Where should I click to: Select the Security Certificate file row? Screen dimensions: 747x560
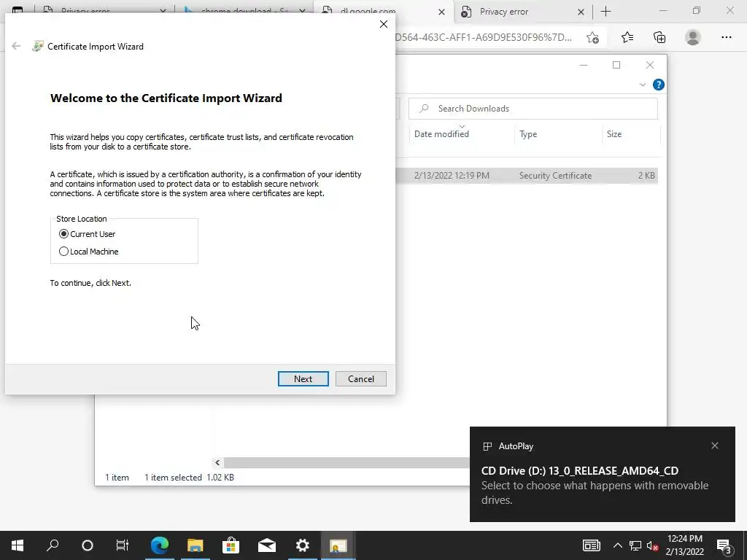pyautogui.click(x=527, y=176)
